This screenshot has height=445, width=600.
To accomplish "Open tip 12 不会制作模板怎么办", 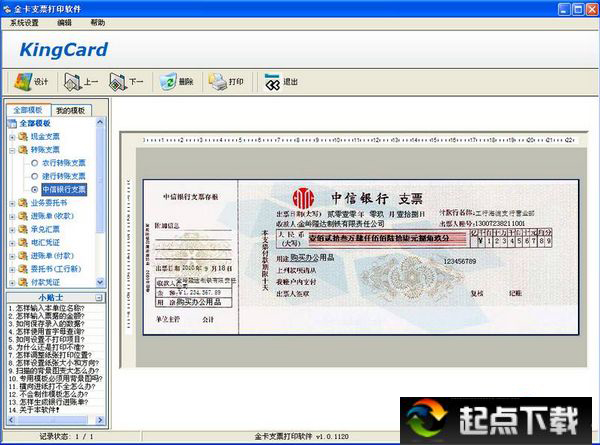I will [48, 394].
